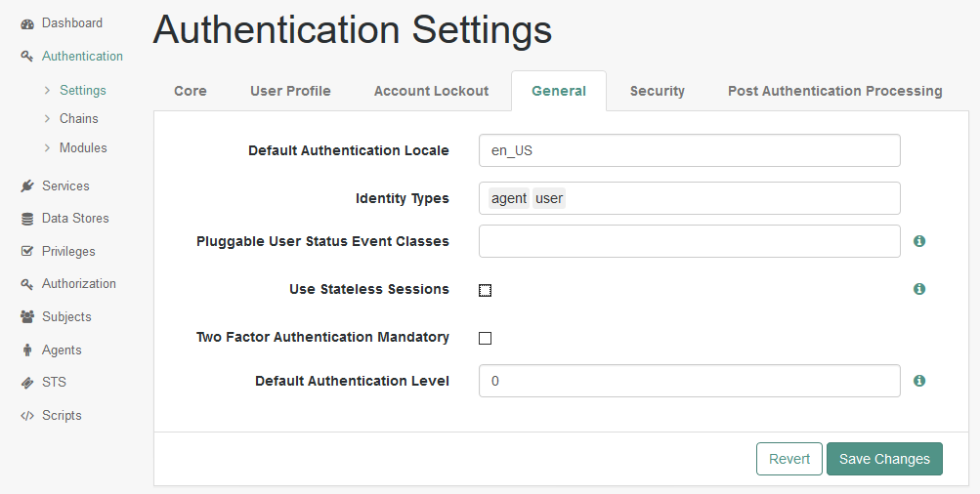Click info icon beside Default Authentication Level
The width and height of the screenshot is (980, 494).
point(919,381)
